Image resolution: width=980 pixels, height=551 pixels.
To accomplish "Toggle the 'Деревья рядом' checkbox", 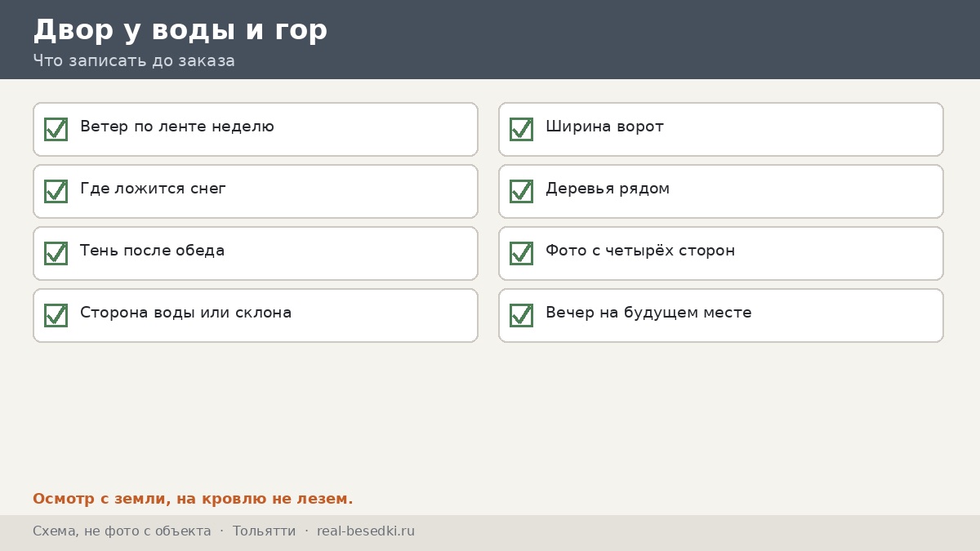I will 521,191.
